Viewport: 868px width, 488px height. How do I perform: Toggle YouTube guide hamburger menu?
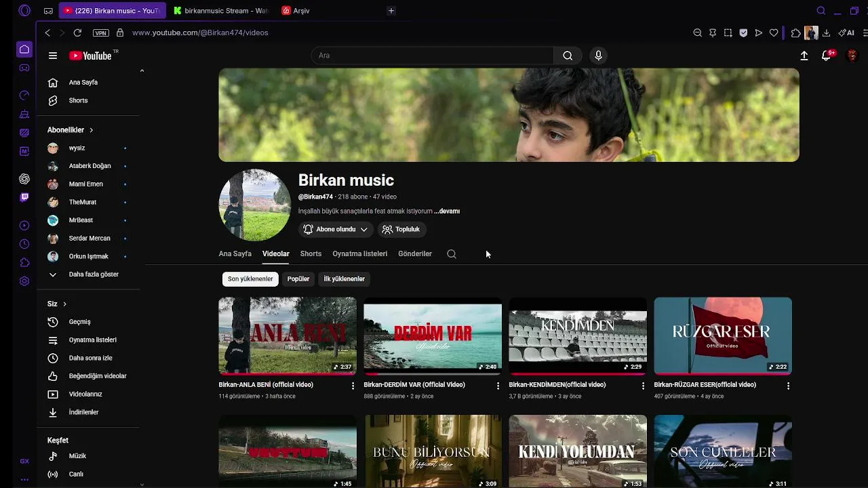[x=53, y=56]
